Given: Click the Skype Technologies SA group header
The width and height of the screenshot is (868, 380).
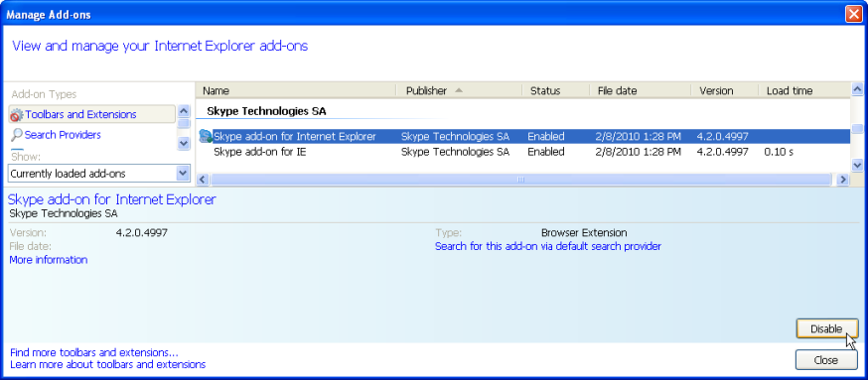Looking at the screenshot, I should [266, 111].
